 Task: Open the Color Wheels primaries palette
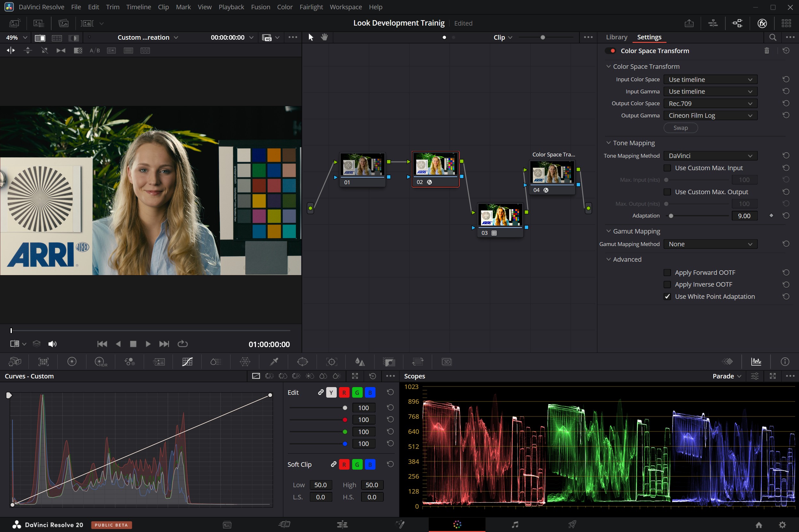(x=72, y=362)
